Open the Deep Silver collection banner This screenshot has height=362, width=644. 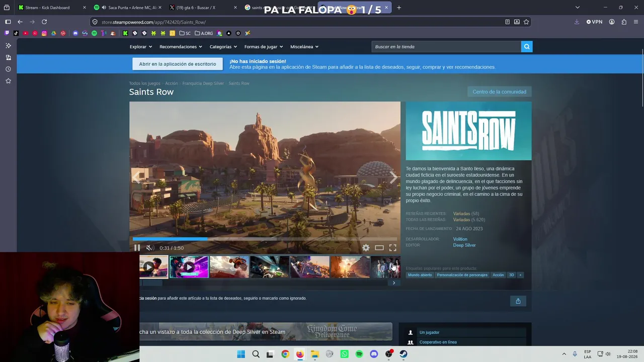266,332
